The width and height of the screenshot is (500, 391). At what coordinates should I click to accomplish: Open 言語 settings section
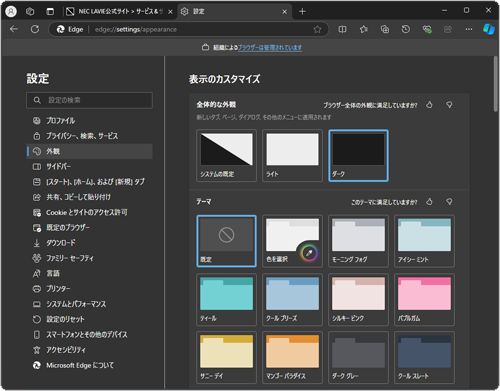[89, 273]
